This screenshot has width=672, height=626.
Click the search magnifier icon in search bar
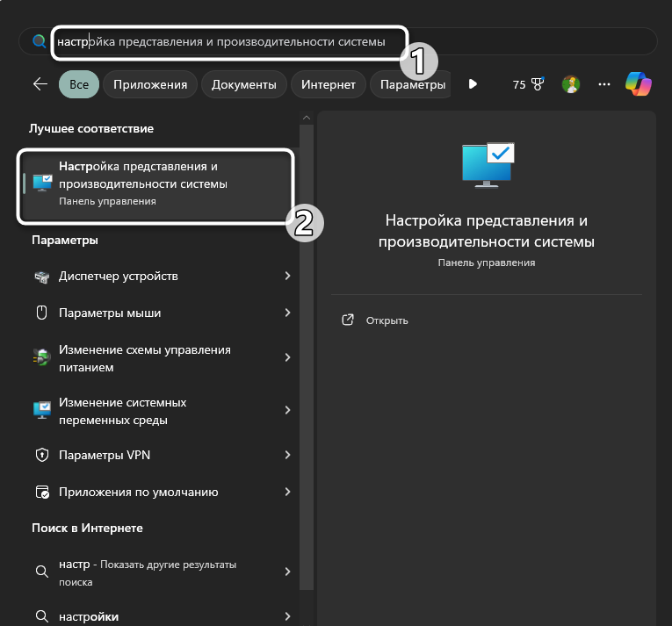[x=39, y=41]
